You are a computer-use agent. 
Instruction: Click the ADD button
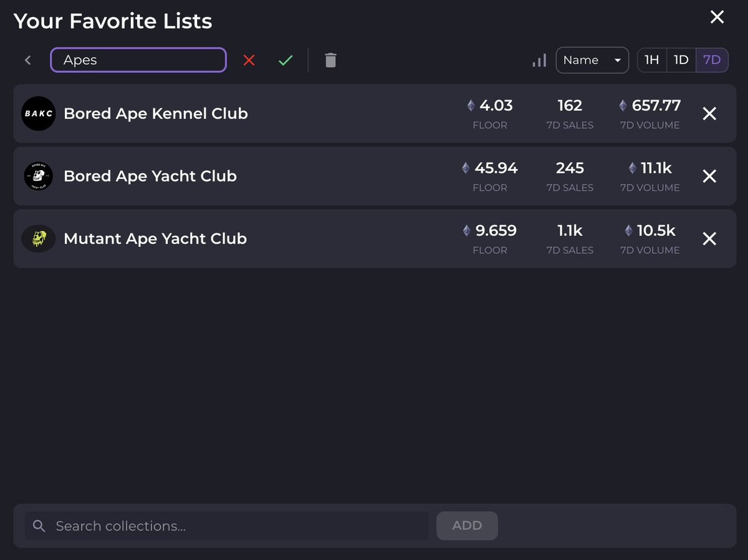[x=467, y=526]
